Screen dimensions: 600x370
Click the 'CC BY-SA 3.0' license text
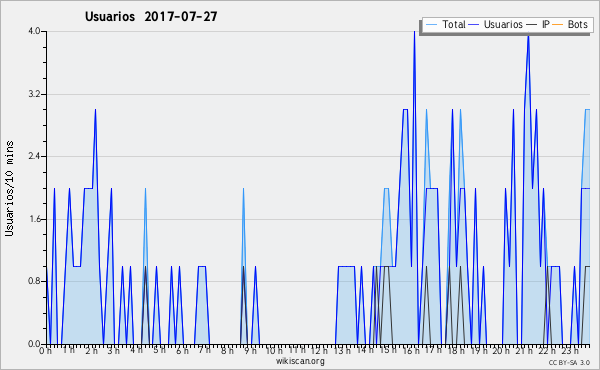click(x=569, y=363)
